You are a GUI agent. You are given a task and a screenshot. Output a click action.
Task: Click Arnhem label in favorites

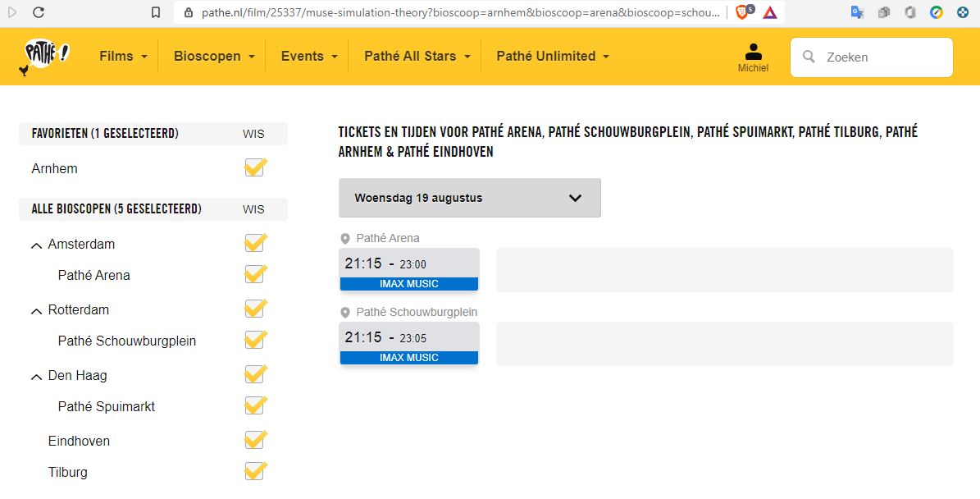54,168
